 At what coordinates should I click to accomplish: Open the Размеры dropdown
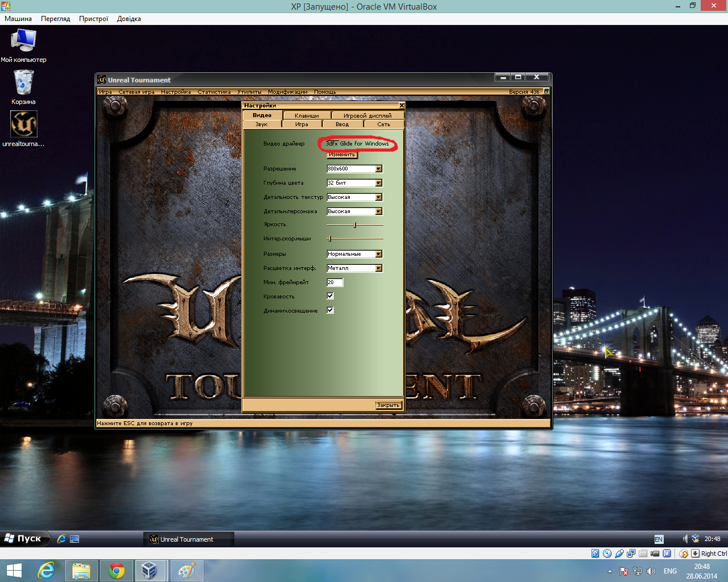tap(354, 254)
